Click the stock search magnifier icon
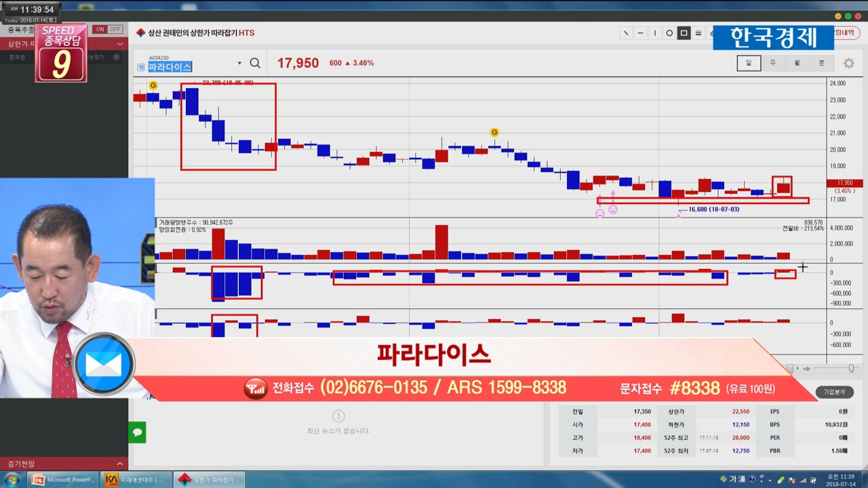 pos(255,63)
